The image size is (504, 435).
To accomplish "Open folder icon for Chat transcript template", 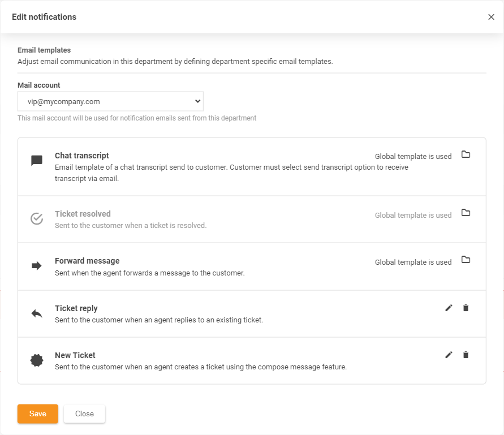I will 466,154.
